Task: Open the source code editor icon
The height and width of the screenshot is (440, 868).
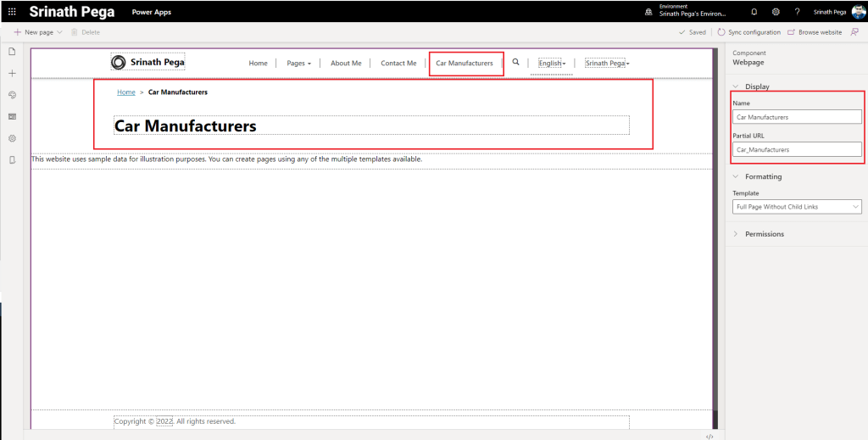Action: 709,436
